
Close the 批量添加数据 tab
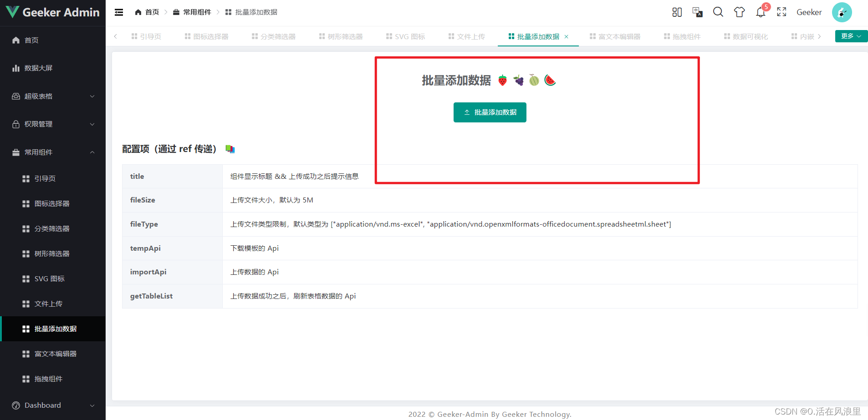point(566,36)
